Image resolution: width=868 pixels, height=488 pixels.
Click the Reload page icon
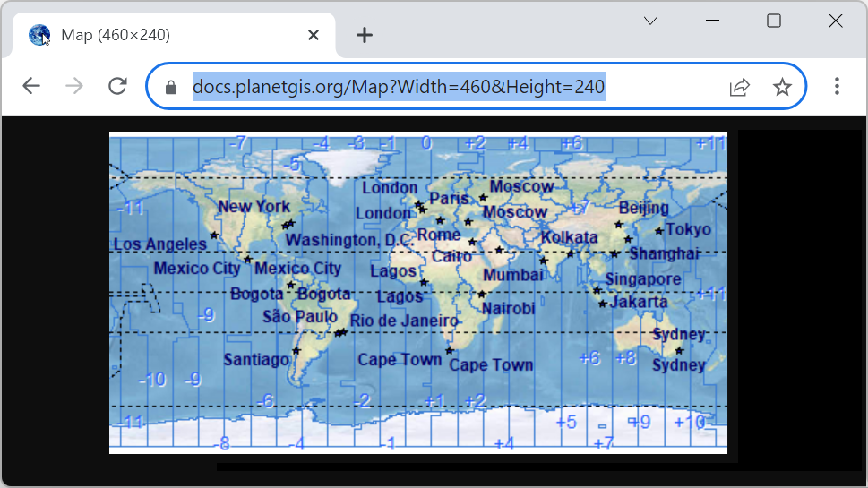pos(117,86)
